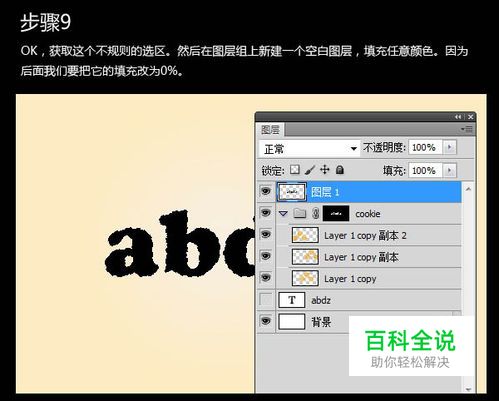Open the 正常 blend mode dropdown
This screenshot has width=499, height=401.
[309, 148]
